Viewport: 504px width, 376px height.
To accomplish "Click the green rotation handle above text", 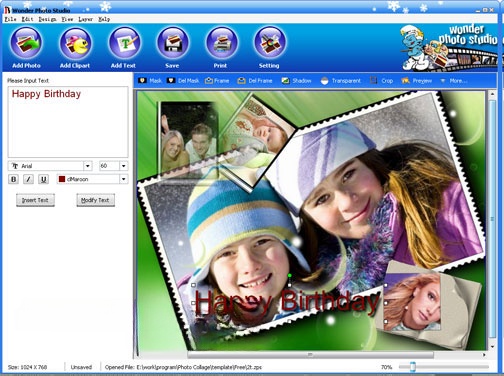I will click(290, 275).
